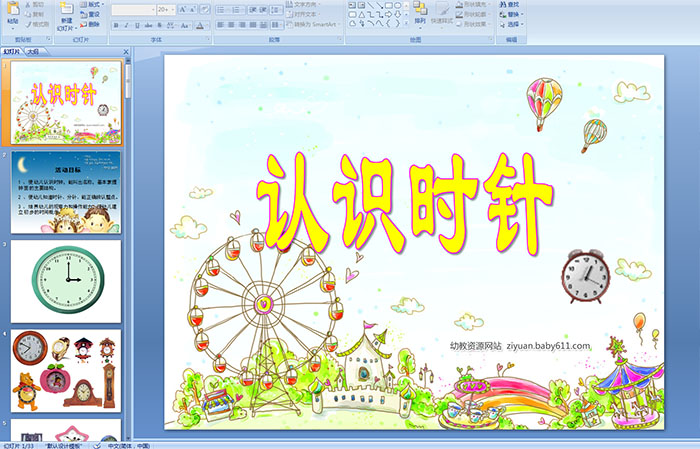Toggle Bold formatting

coord(116,25)
